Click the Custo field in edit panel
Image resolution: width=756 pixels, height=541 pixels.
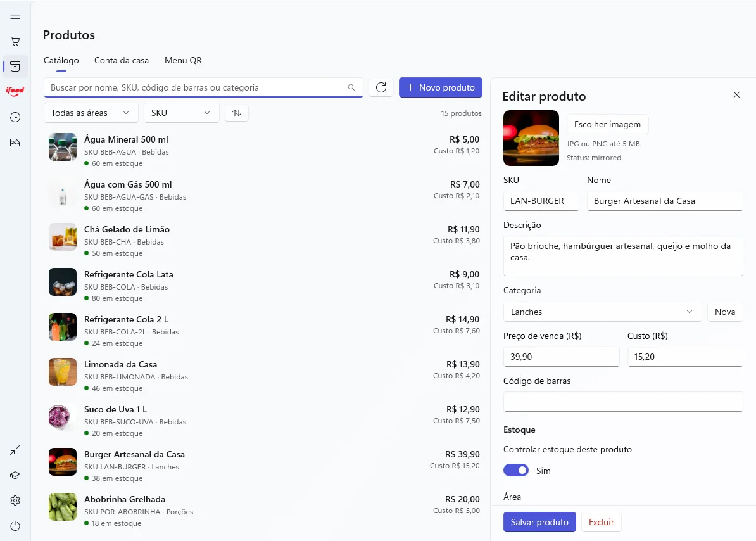point(685,357)
